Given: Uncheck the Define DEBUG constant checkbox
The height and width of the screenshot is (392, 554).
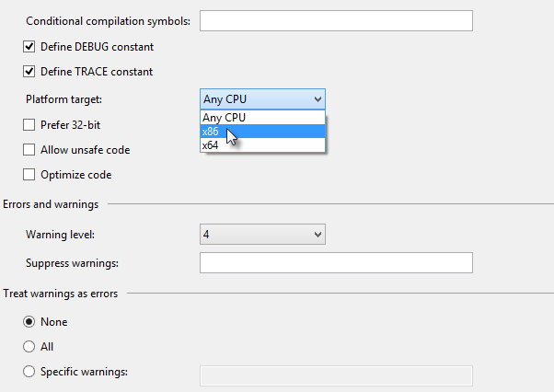Looking at the screenshot, I should coord(29,47).
